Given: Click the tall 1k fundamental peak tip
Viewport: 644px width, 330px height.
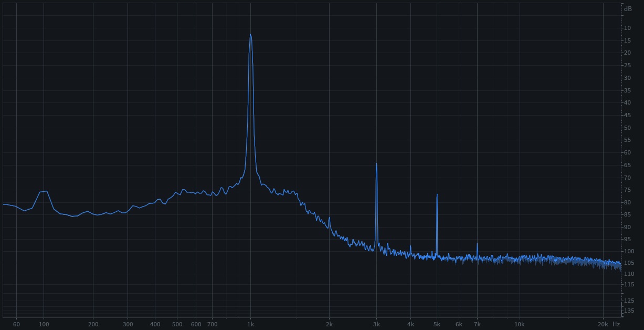Looking at the screenshot, I should point(250,35).
